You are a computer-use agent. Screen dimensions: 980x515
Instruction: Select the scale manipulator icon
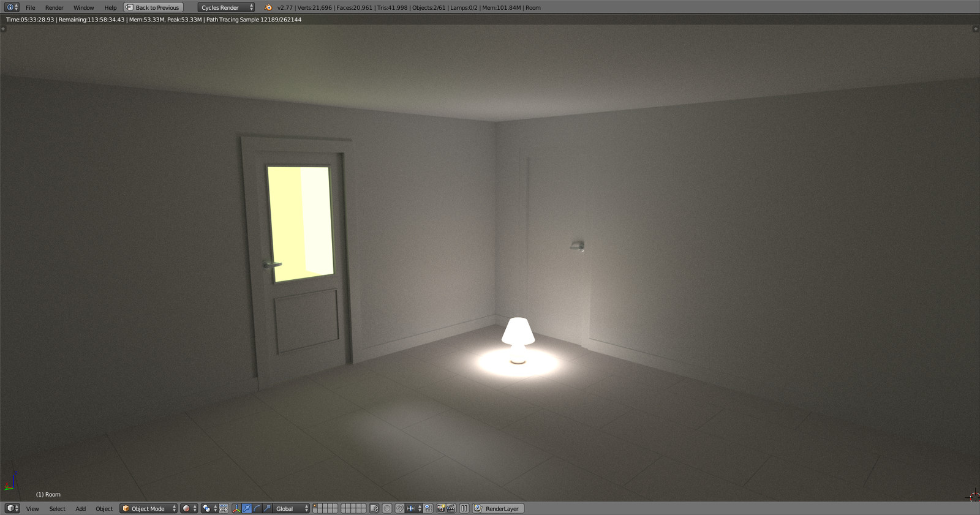(268, 508)
